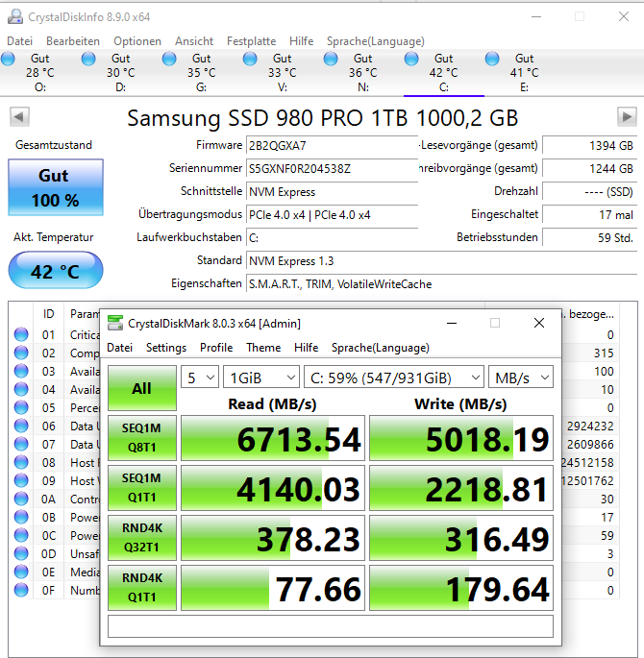
Task: Click the RND4K Q1T1 read result 77.66
Action: pos(273,588)
